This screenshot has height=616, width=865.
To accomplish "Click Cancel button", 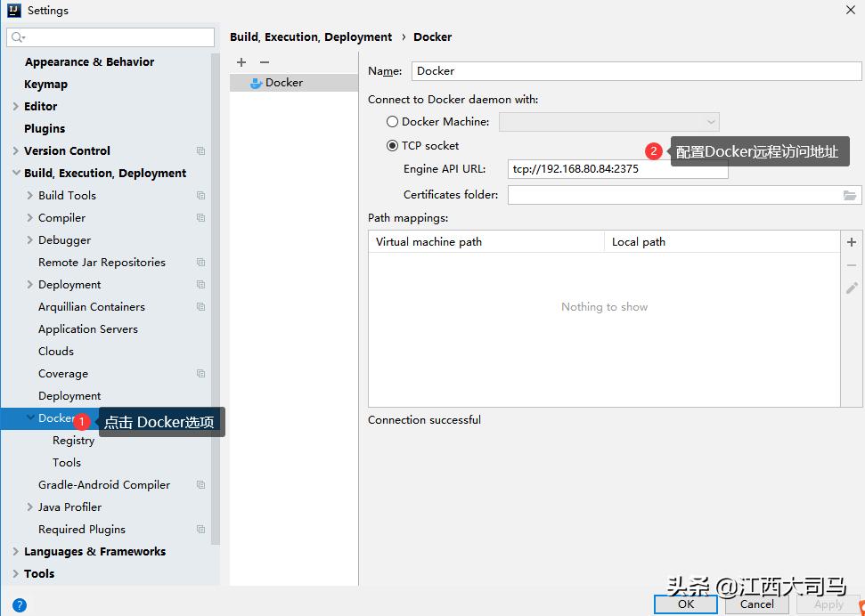I will click(757, 604).
